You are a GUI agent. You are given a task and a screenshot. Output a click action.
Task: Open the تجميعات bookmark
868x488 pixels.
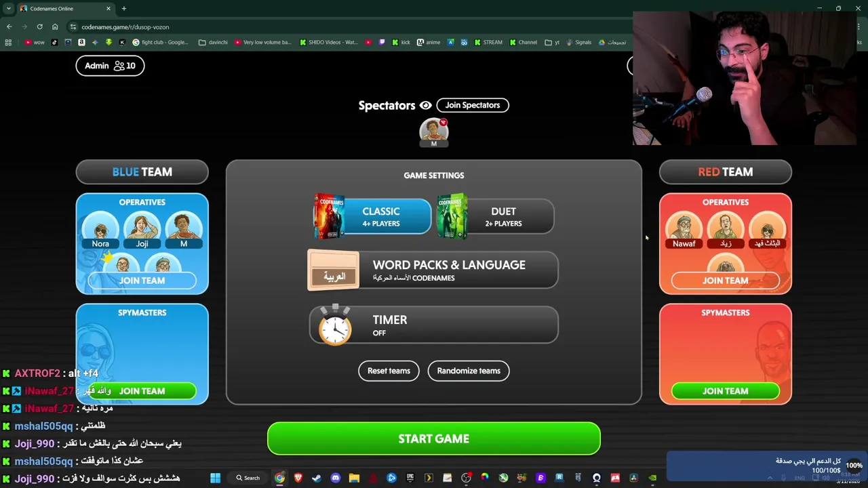click(x=612, y=42)
